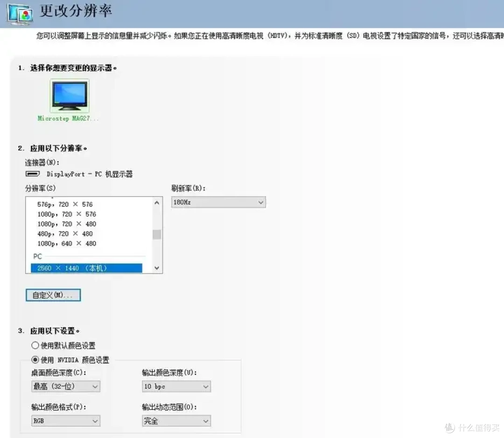
Task: Click the resolution list scrollbar thumb
Action: (x=157, y=234)
